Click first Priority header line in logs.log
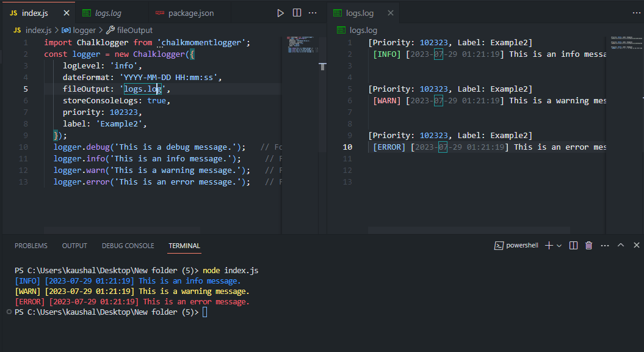Image resolution: width=644 pixels, height=352 pixels. 450,42
